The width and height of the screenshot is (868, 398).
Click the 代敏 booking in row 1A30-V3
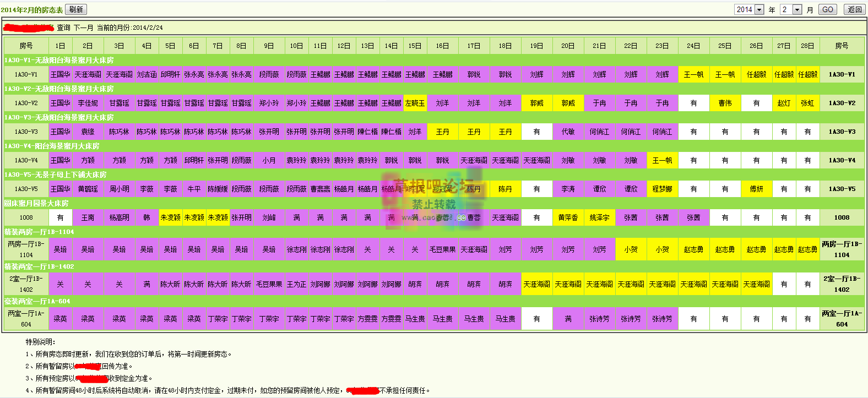[x=568, y=132]
